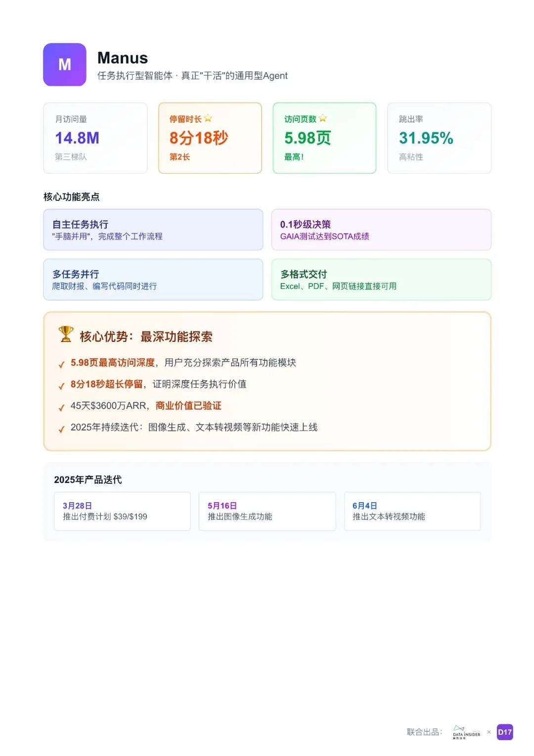Select the 停留时长 8分18秒 stat card
This screenshot has height=756, width=534.
pos(210,138)
